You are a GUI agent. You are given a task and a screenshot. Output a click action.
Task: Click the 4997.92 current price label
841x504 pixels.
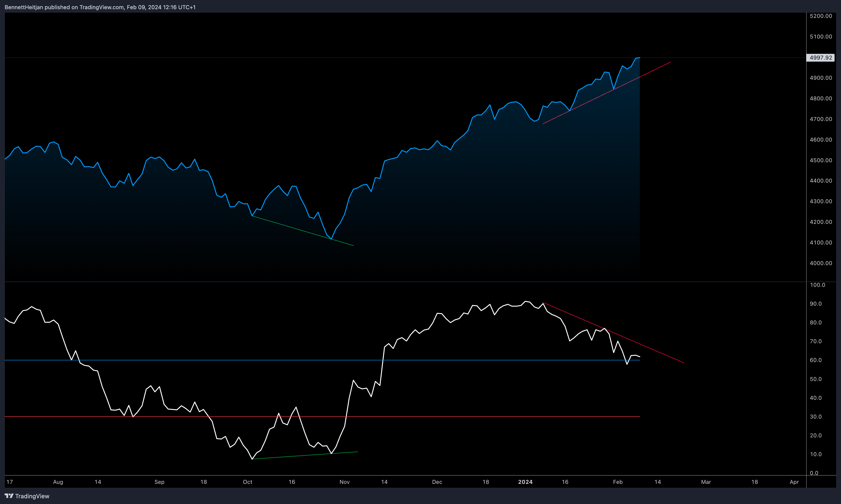pyautogui.click(x=821, y=58)
